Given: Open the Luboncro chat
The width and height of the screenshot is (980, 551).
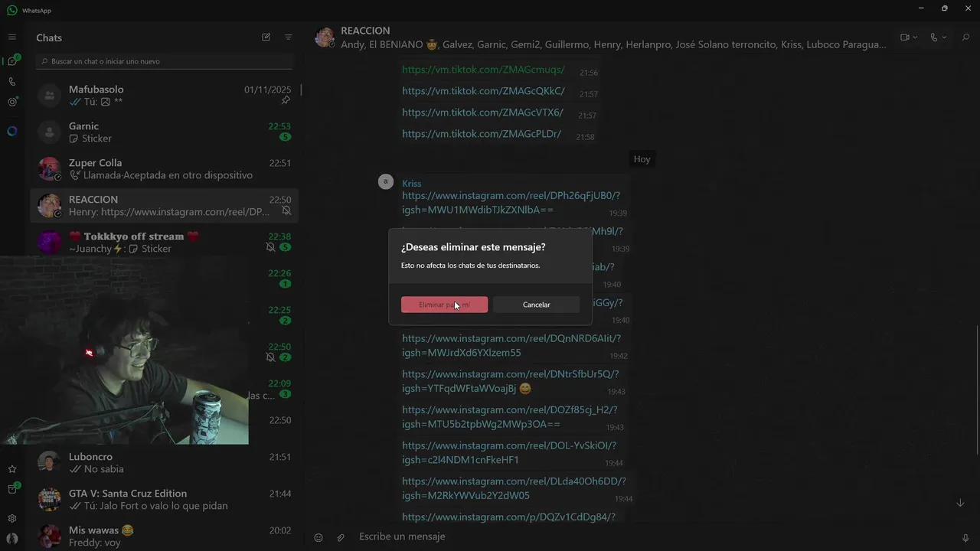Looking at the screenshot, I should (164, 462).
